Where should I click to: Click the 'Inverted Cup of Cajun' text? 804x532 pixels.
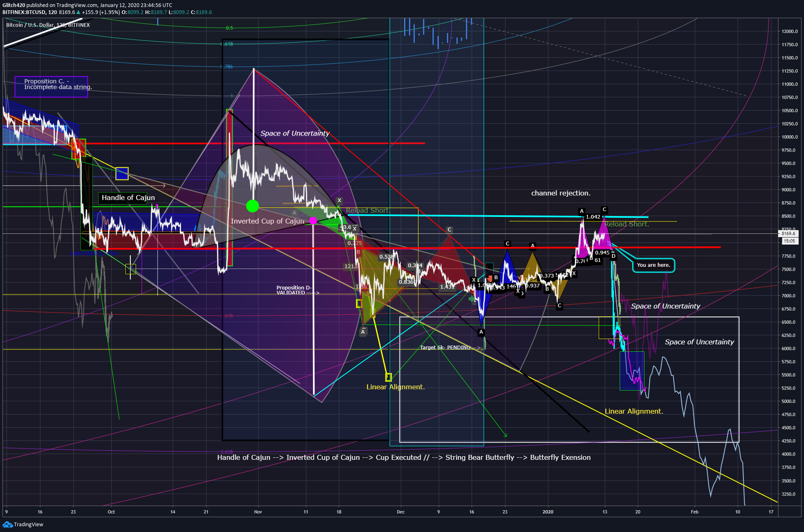point(267,221)
